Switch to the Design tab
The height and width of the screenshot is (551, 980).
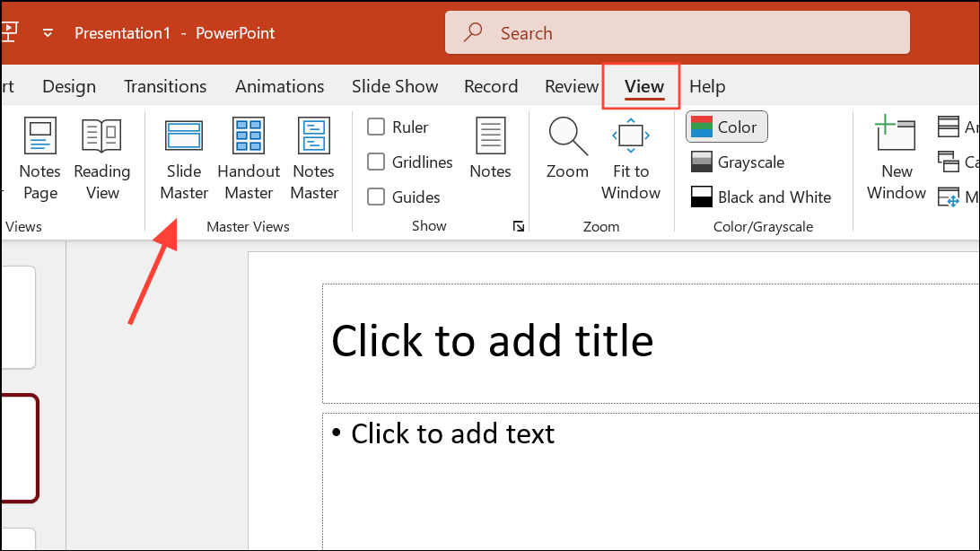[x=68, y=85]
